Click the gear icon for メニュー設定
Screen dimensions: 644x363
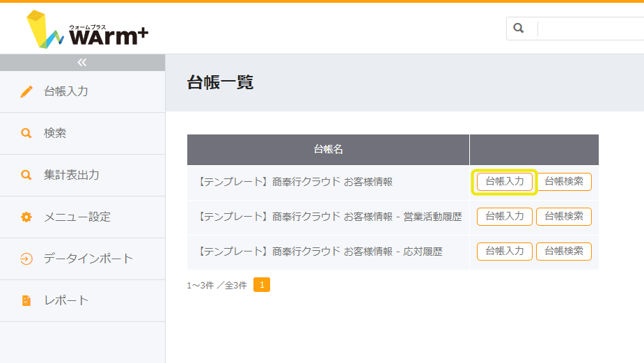pyautogui.click(x=26, y=217)
